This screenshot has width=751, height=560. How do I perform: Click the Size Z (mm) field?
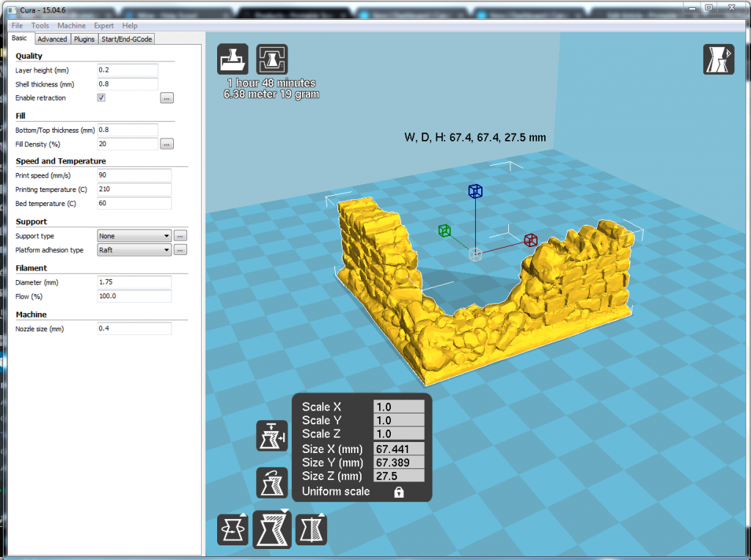398,476
